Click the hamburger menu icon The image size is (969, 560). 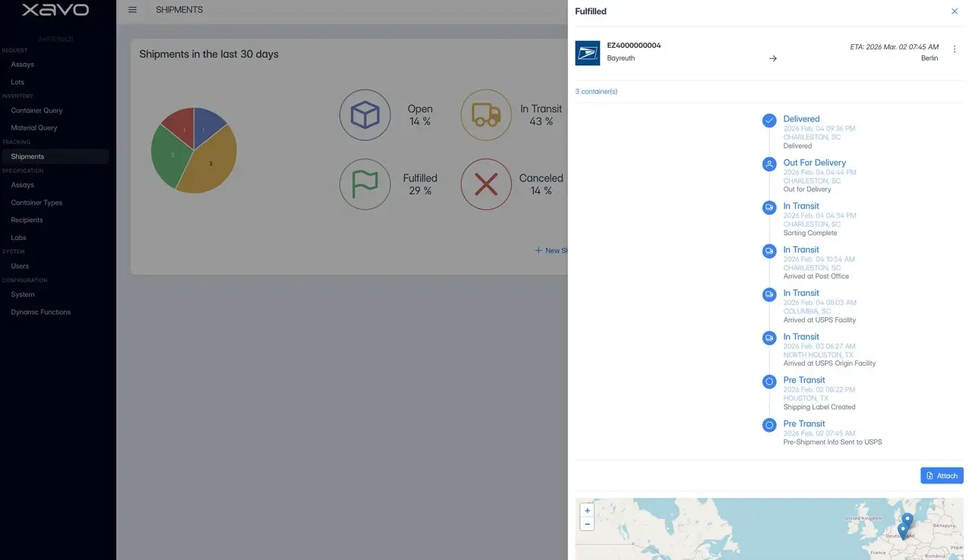tap(132, 10)
